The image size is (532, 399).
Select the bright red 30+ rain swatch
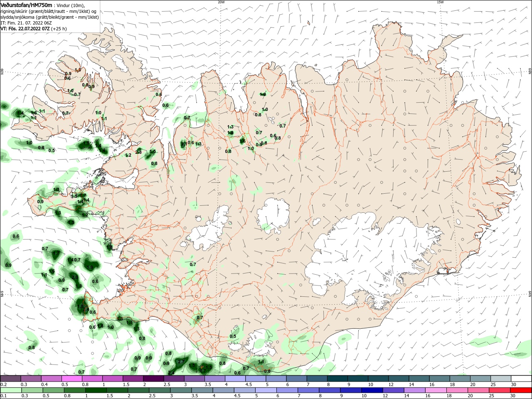520,390
